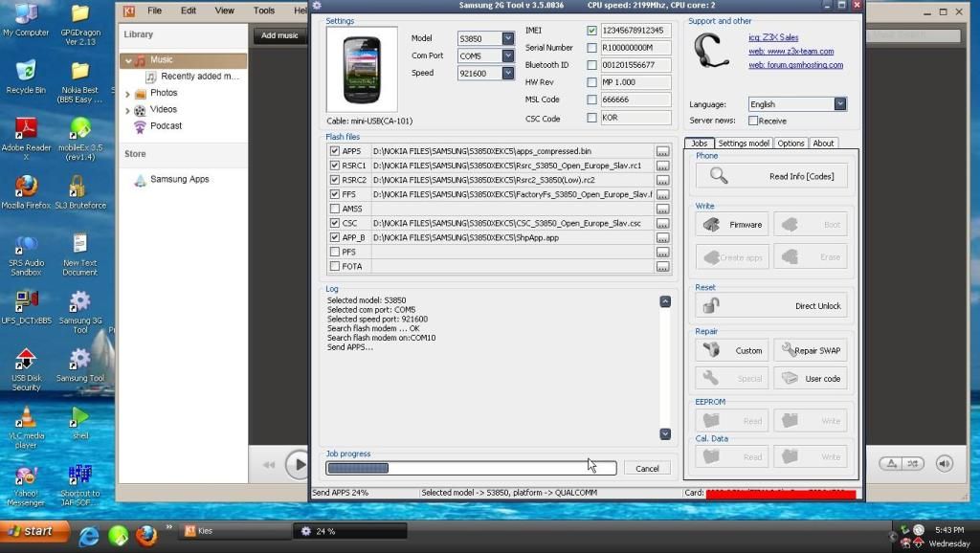Uncheck the APPS flash file checkbox
The width and height of the screenshot is (980, 553).
coord(334,151)
